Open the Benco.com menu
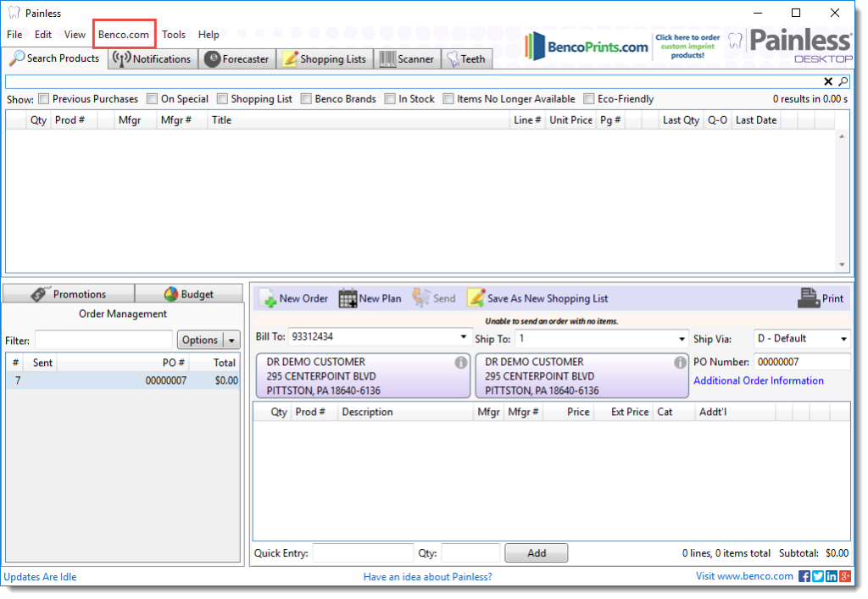The image size is (868, 599). [x=124, y=35]
